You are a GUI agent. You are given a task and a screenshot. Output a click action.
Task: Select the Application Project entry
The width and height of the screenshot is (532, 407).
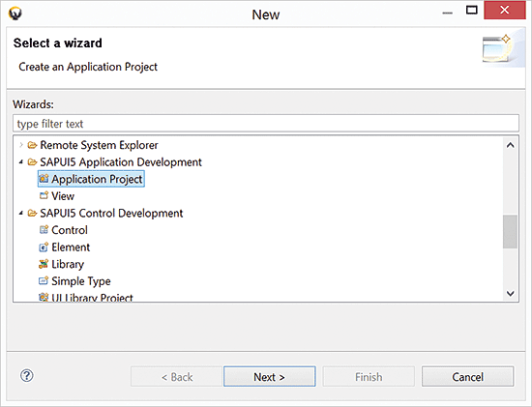(x=91, y=179)
